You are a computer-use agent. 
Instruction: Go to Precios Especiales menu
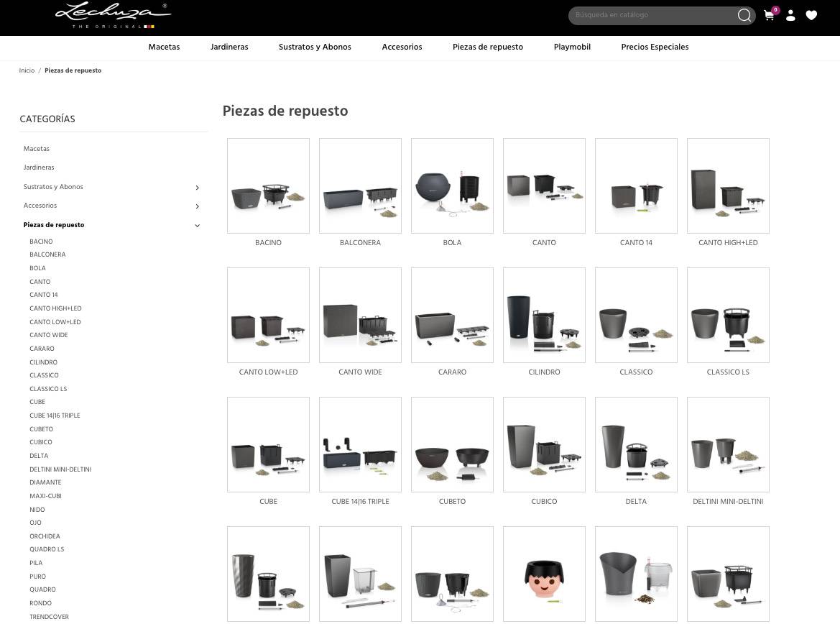pos(655,47)
